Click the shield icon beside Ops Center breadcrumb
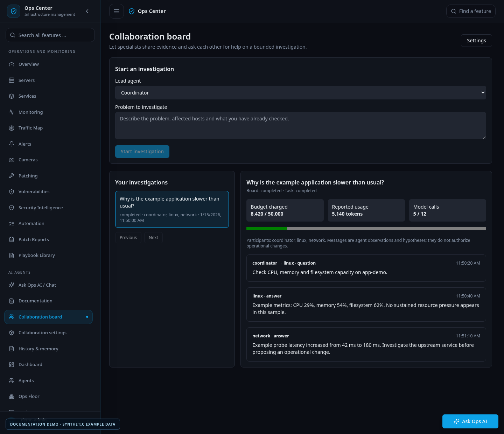The height and width of the screenshot is (434, 504). pos(132,11)
